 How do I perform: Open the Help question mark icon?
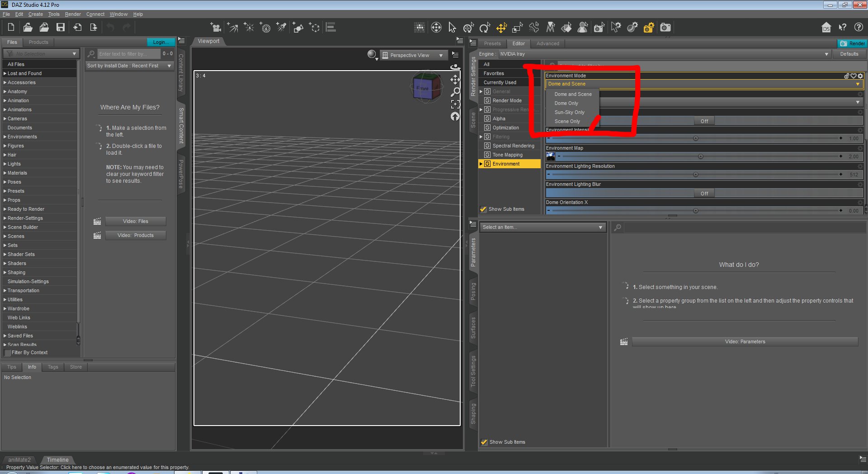(x=859, y=28)
